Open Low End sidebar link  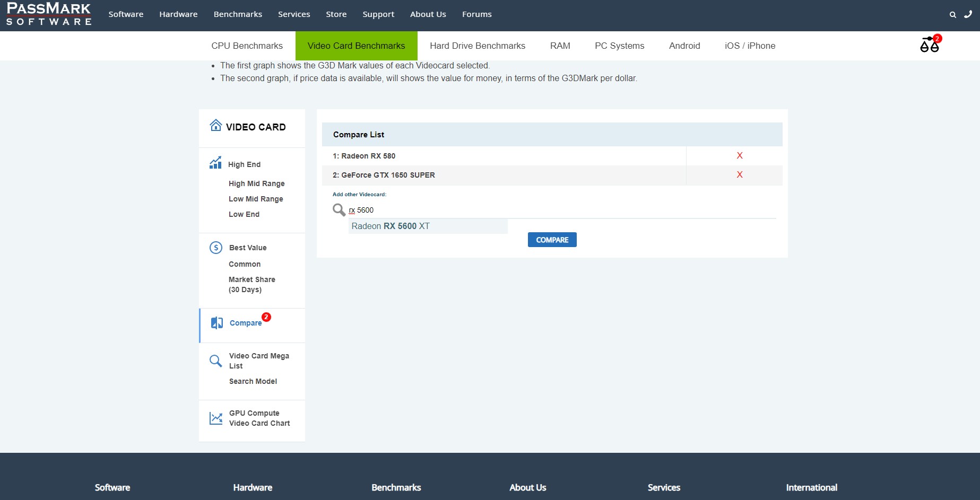pyautogui.click(x=244, y=214)
